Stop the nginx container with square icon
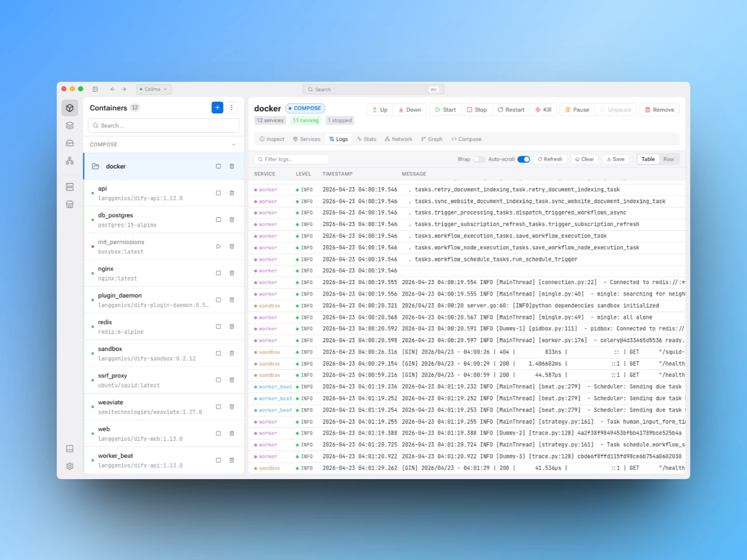747x560 pixels. coord(218,273)
